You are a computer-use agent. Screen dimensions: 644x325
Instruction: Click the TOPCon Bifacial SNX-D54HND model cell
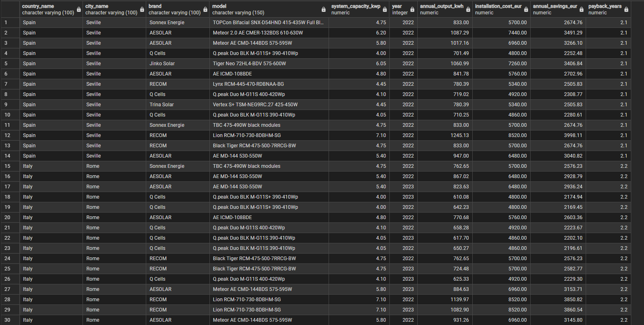[269, 23]
